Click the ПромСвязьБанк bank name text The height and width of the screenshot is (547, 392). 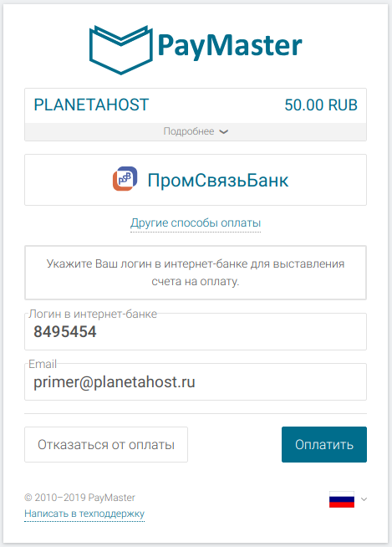[x=218, y=181]
